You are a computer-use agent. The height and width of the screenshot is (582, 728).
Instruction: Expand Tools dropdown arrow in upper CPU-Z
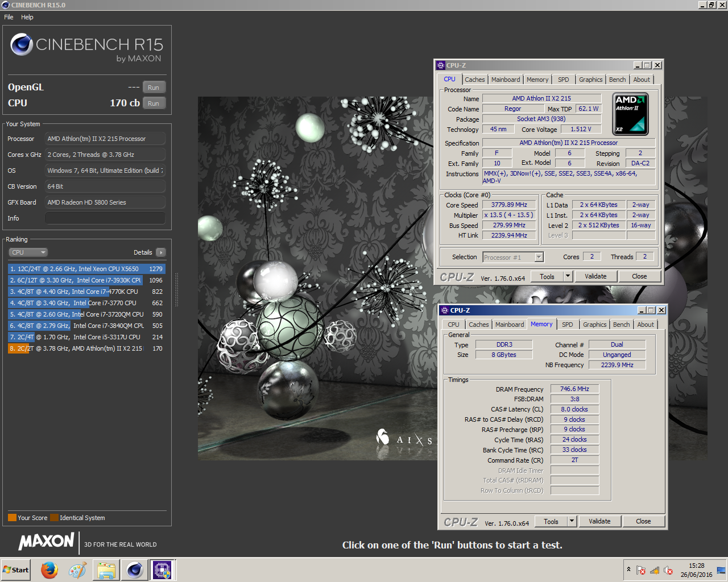coord(568,277)
